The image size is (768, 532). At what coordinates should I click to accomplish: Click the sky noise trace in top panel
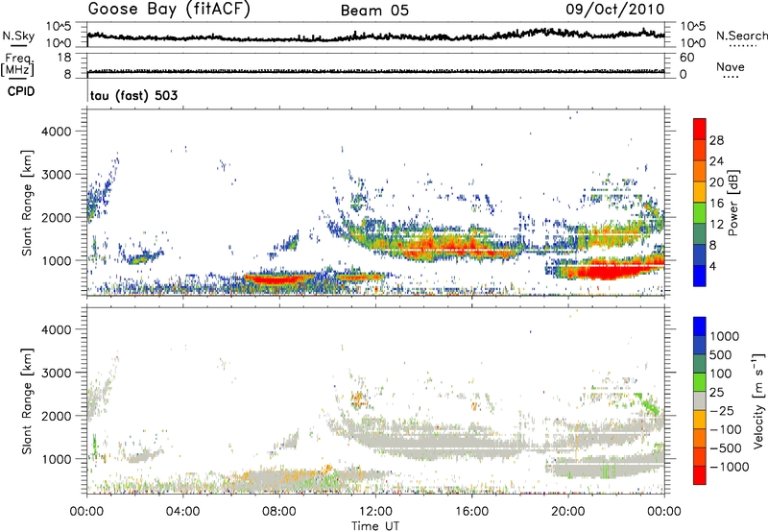(x=375, y=36)
